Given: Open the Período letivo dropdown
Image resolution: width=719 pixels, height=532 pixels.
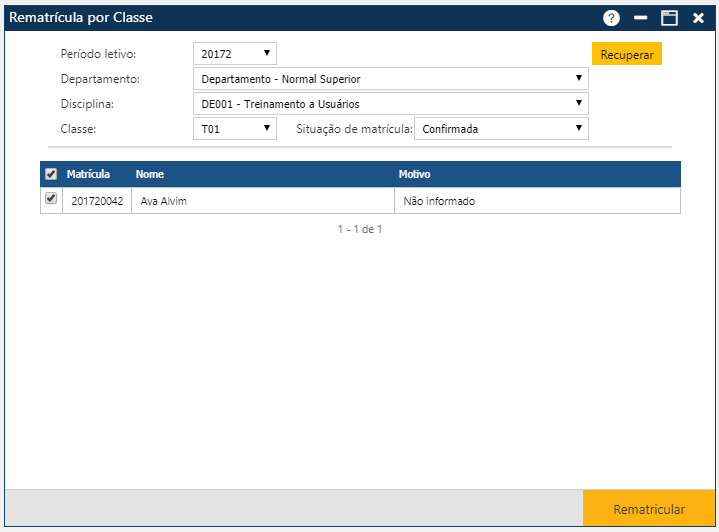Looking at the screenshot, I should coord(234,54).
